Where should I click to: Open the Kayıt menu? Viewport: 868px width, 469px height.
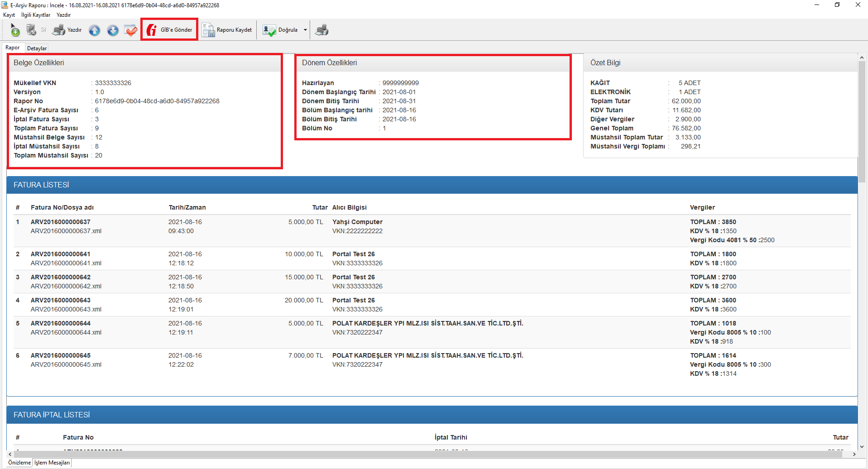9,15
